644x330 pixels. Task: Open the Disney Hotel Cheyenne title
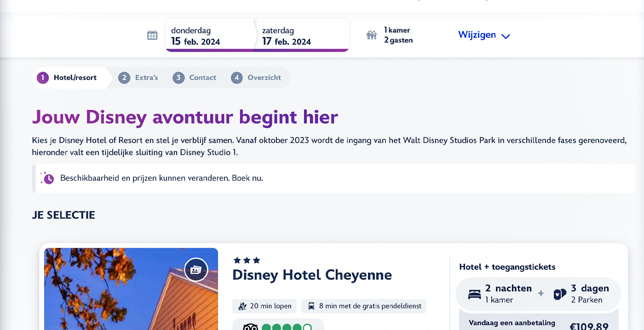point(312,275)
